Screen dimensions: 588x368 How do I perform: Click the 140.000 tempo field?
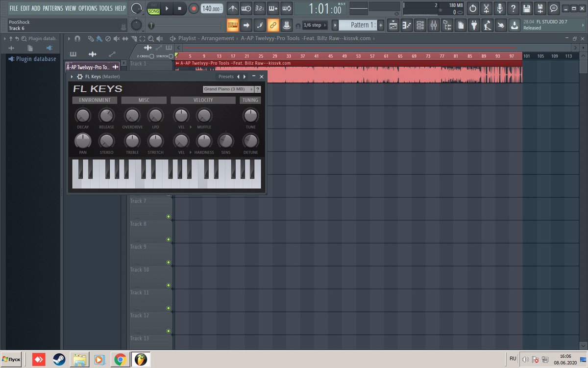212,8
